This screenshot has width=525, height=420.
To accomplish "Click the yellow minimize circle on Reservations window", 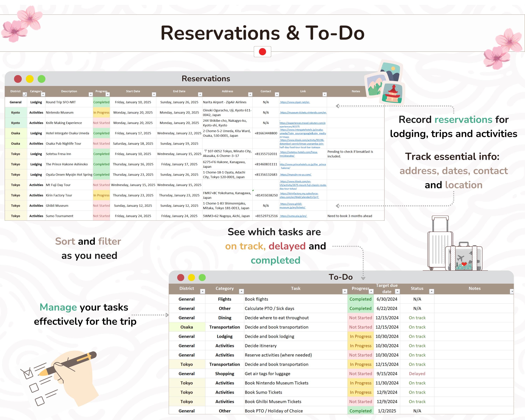I will tap(29, 79).
